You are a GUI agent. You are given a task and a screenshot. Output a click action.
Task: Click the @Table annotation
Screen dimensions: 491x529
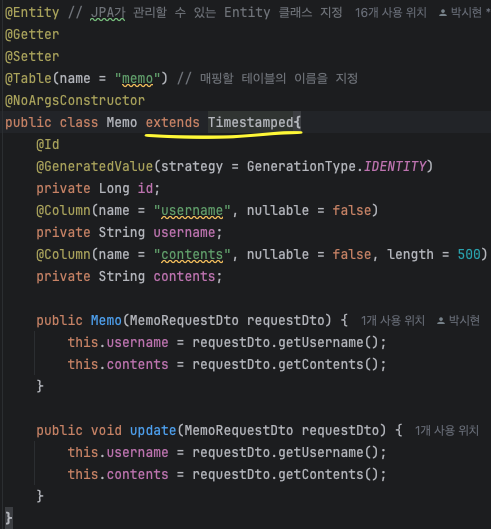(x=28, y=79)
